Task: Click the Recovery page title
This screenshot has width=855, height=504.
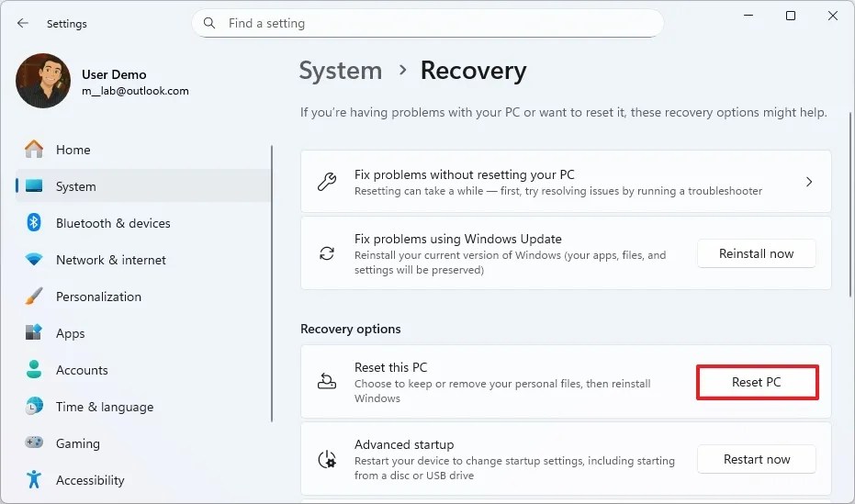Action: click(473, 71)
